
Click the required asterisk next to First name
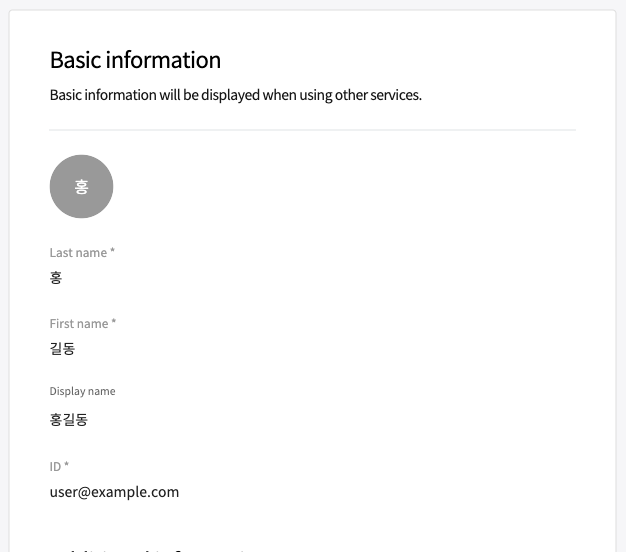click(x=114, y=323)
